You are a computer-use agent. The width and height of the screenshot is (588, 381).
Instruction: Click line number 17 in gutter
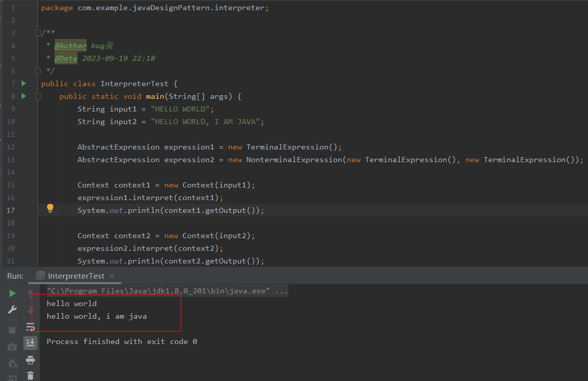click(x=11, y=210)
